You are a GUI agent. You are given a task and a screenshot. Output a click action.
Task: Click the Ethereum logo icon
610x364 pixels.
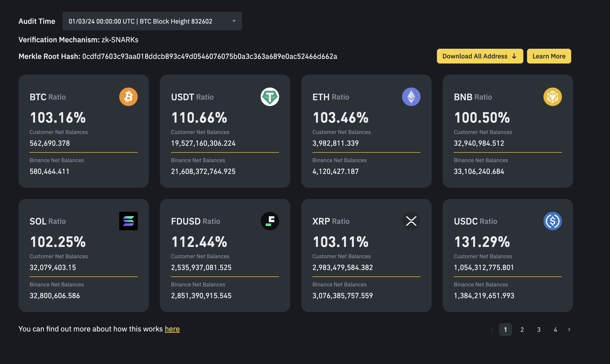click(x=411, y=97)
